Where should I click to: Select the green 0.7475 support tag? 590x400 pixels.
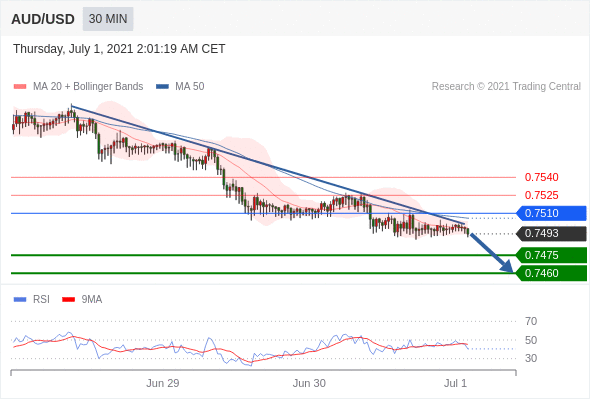coord(551,255)
